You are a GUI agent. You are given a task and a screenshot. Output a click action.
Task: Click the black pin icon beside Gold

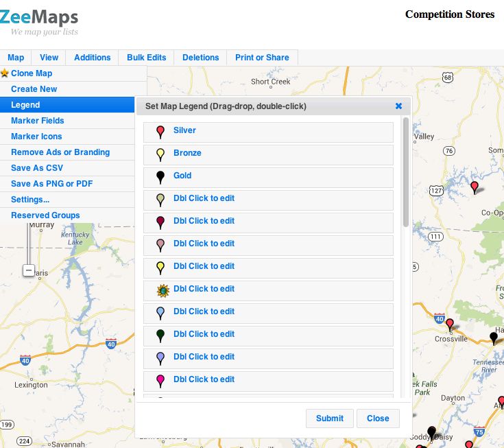(160, 177)
